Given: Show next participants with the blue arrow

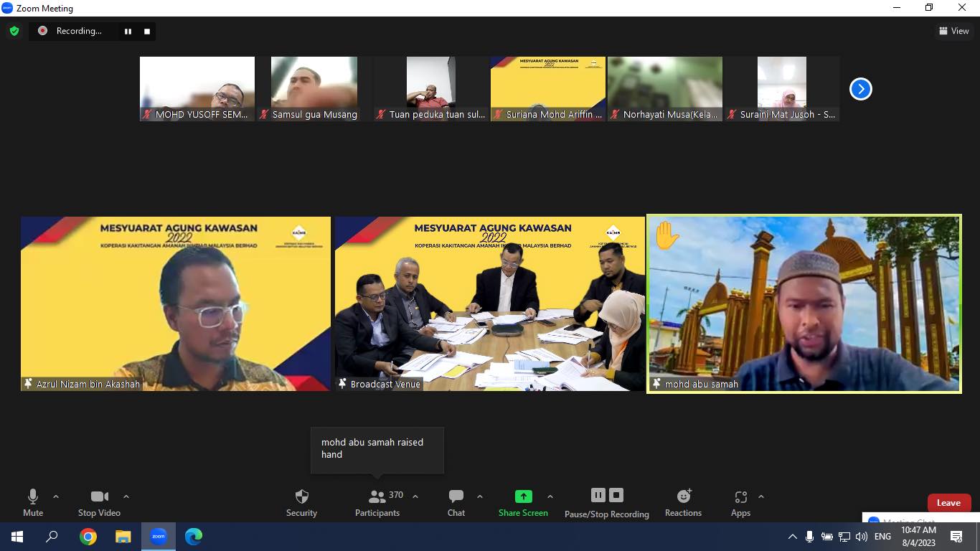Looking at the screenshot, I should 860,89.
